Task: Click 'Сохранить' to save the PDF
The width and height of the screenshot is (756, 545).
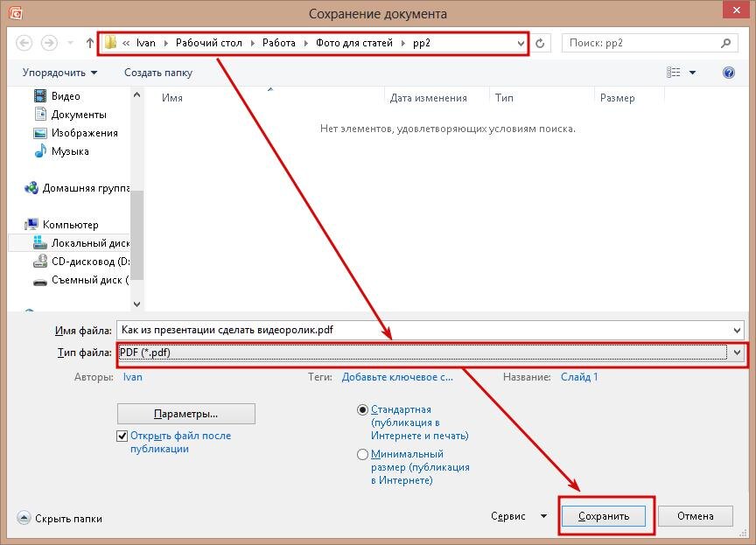Action: 604,516
